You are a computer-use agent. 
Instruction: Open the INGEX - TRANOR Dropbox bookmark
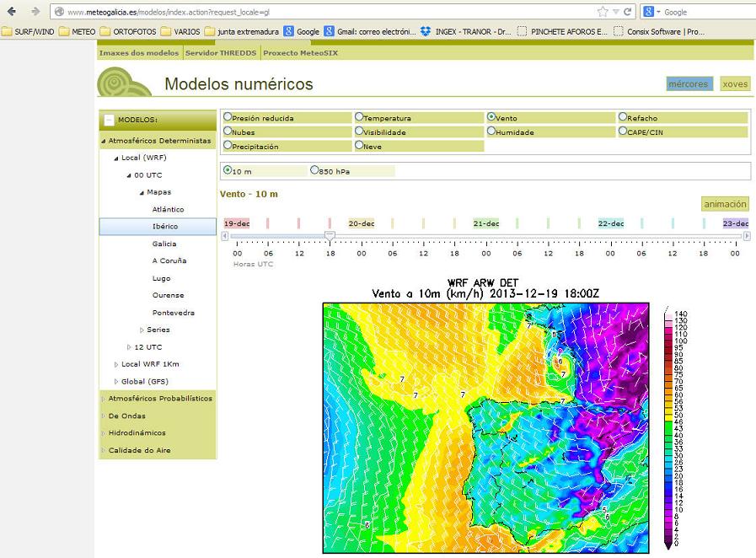[466, 31]
